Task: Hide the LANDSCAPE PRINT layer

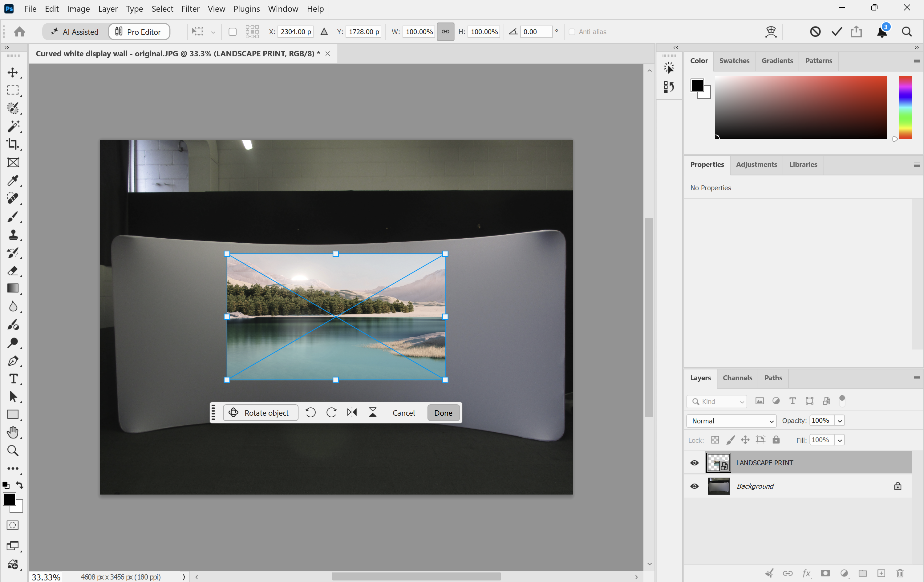Action: (694, 463)
